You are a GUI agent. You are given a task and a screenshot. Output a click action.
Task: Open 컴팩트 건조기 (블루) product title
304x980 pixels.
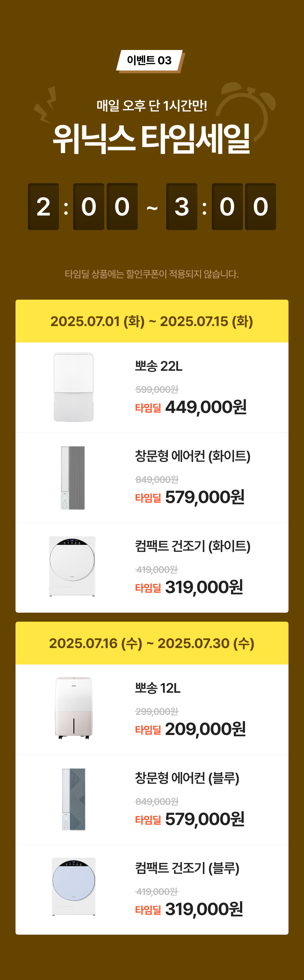coord(187,868)
